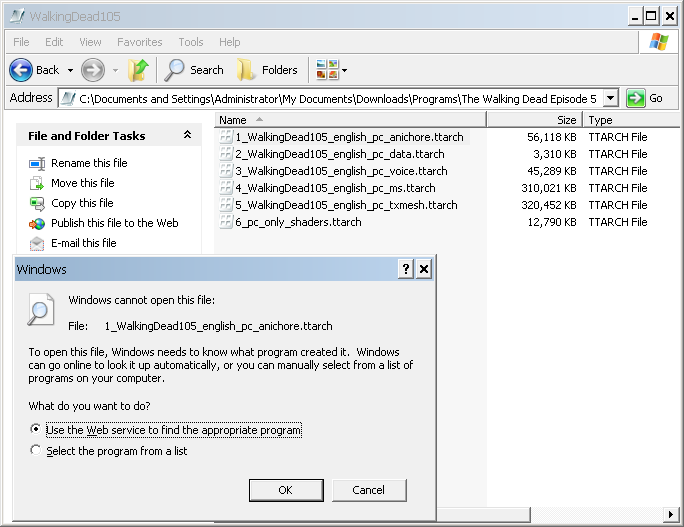Click Copy this file link
This screenshot has height=527, width=684.
coord(82,203)
